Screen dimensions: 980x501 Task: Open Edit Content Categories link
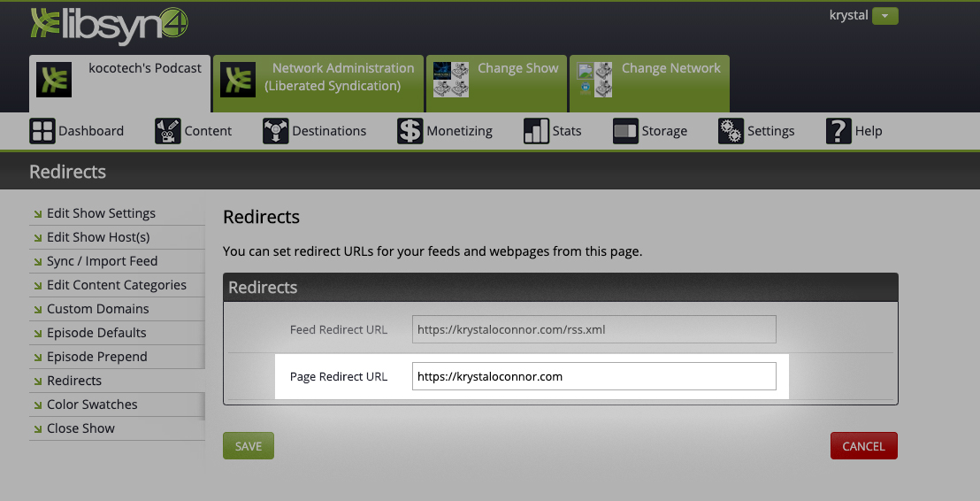pyautogui.click(x=116, y=285)
